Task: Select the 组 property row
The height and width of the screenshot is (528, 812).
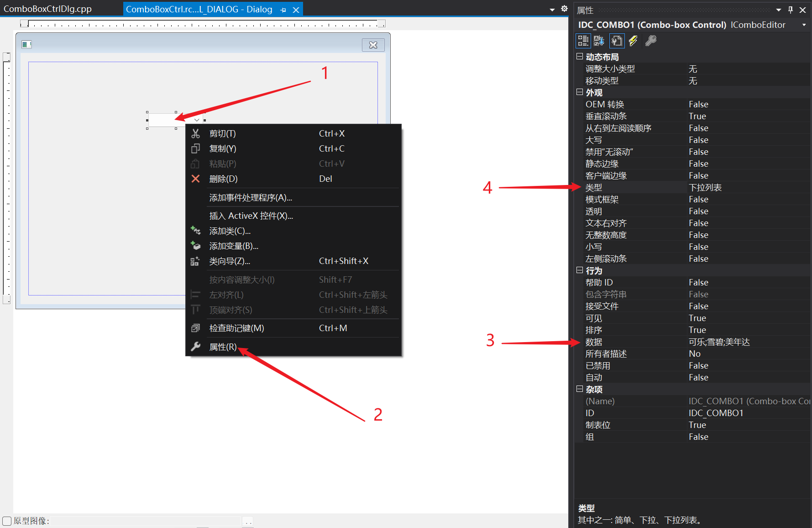Action: pos(692,437)
